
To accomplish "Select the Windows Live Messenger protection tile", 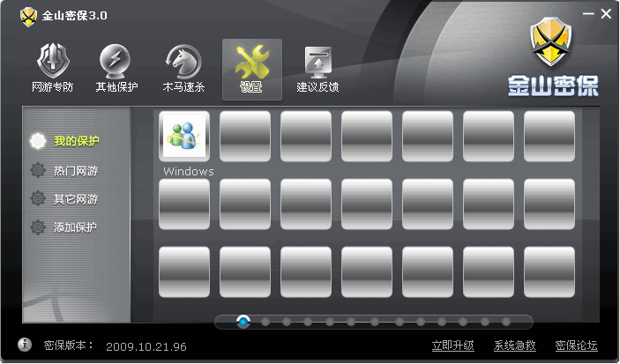I will 184,136.
